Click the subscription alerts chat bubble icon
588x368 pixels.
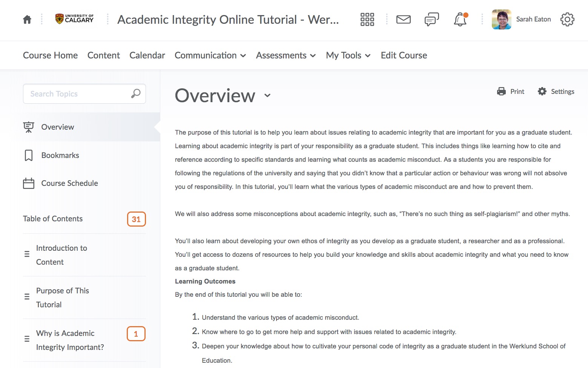(431, 19)
